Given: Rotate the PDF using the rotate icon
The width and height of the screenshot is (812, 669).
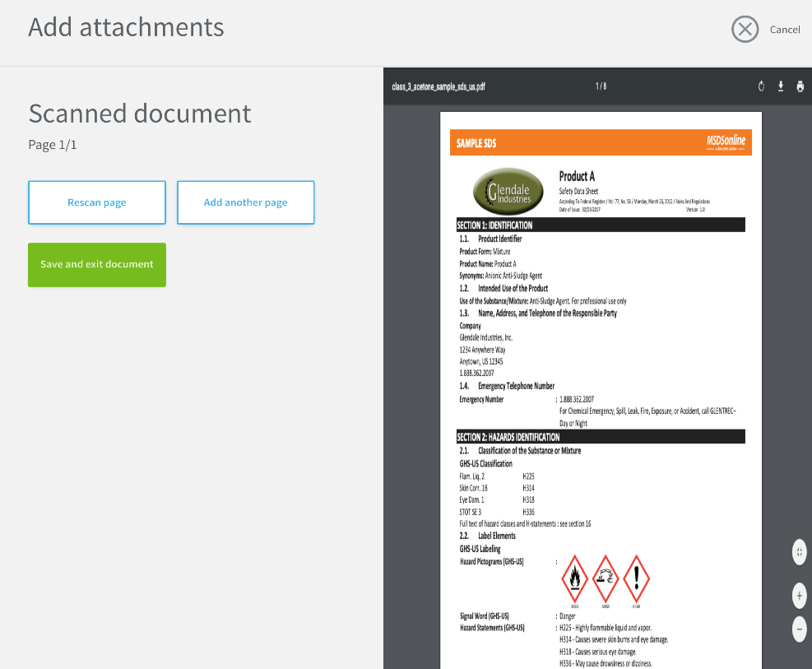Looking at the screenshot, I should click(x=761, y=86).
